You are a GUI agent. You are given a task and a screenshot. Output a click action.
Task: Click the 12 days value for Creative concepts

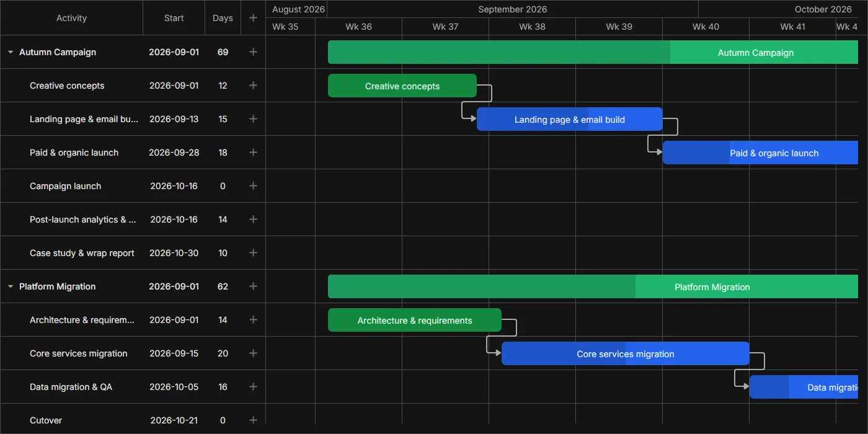pos(223,86)
